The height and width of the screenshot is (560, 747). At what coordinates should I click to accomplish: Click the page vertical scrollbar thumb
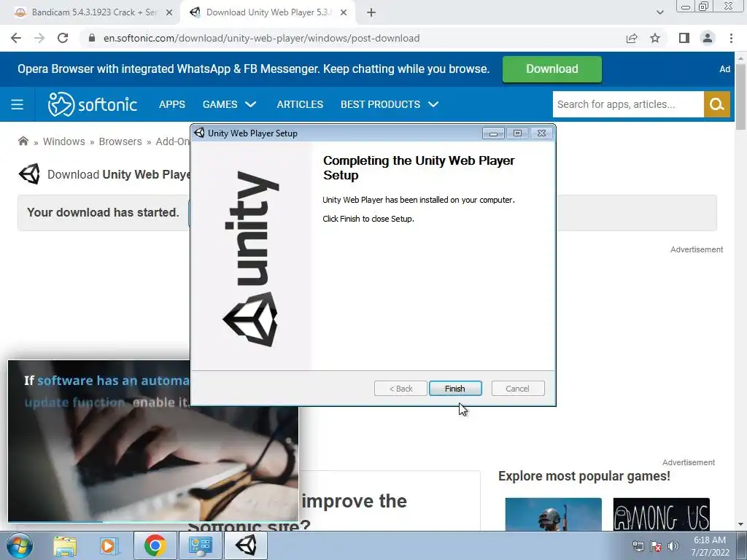(740, 96)
